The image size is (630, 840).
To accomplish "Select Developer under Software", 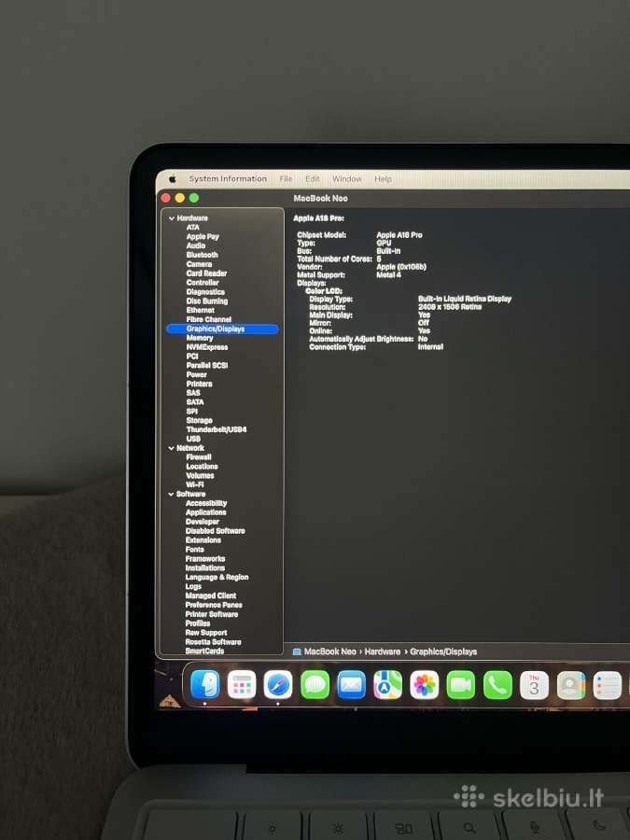I will click(x=203, y=522).
